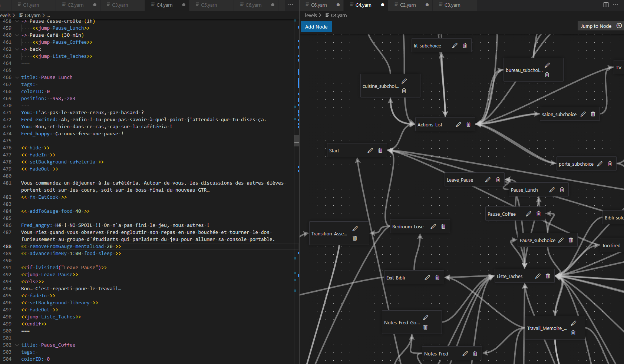Delete the Transition_Asse node

354,238
